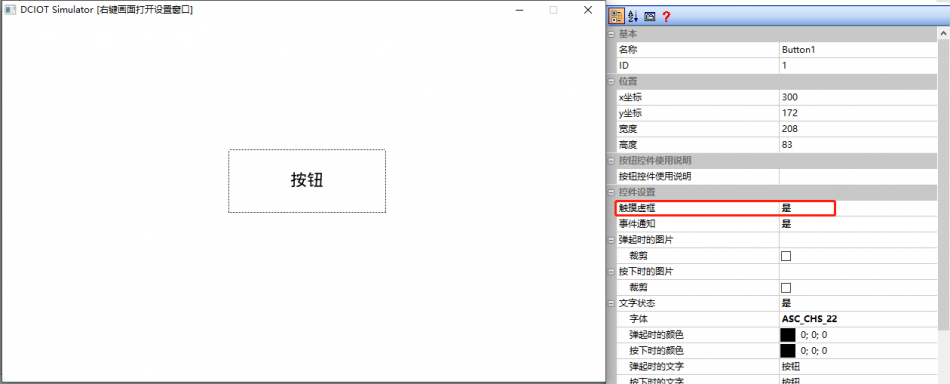This screenshot has height=384, width=950.
Task: Collapse the 文字状态 group
Action: (x=611, y=303)
